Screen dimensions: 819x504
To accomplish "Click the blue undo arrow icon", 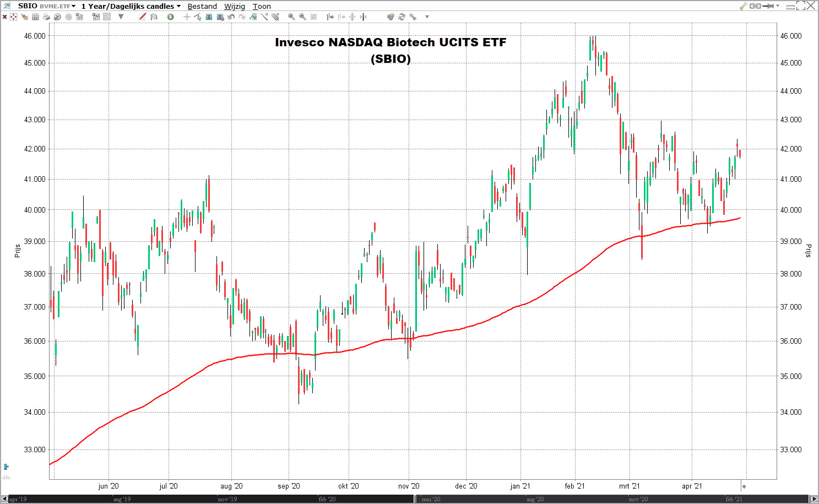I will pyautogui.click(x=231, y=17).
